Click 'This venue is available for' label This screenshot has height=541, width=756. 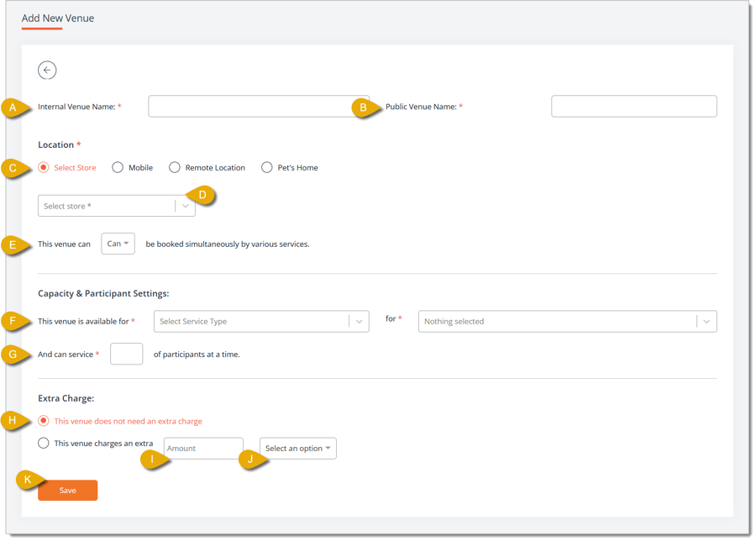(x=83, y=321)
